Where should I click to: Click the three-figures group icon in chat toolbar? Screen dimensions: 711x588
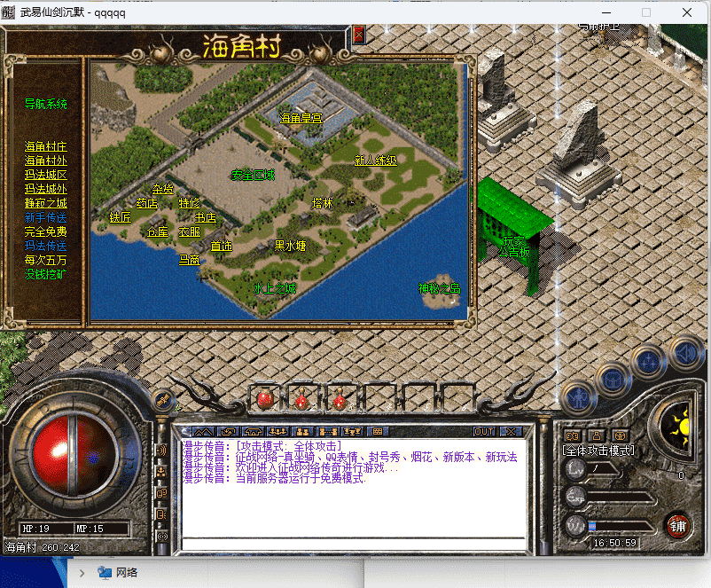278,432
